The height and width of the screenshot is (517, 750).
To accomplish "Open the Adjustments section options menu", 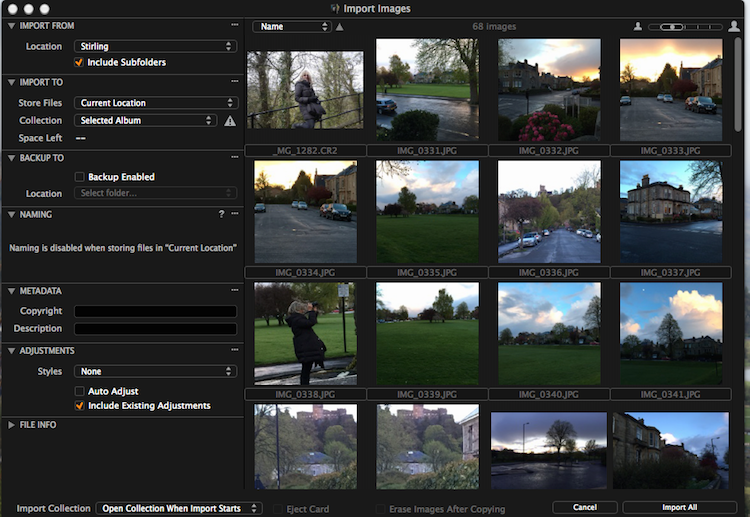I will 234,351.
